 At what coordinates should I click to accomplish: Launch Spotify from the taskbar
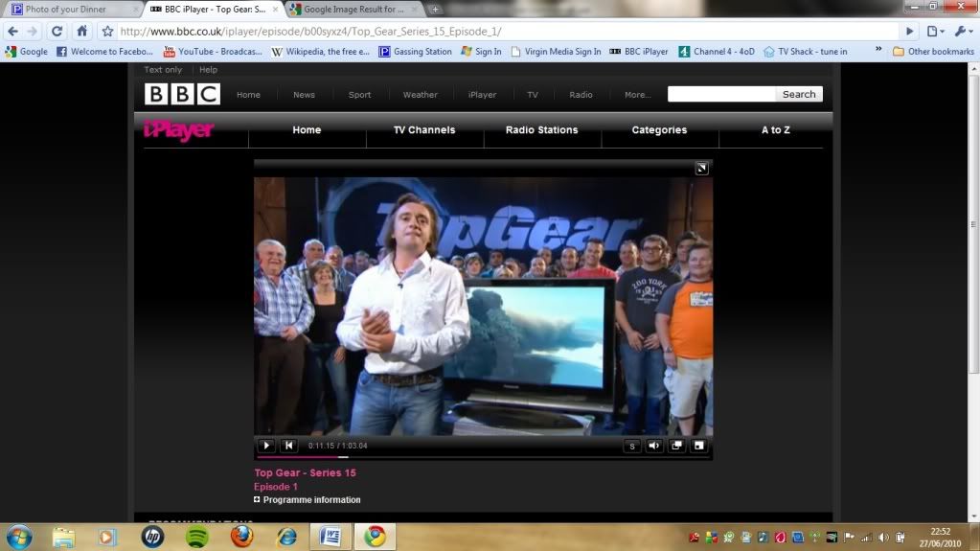click(x=196, y=537)
